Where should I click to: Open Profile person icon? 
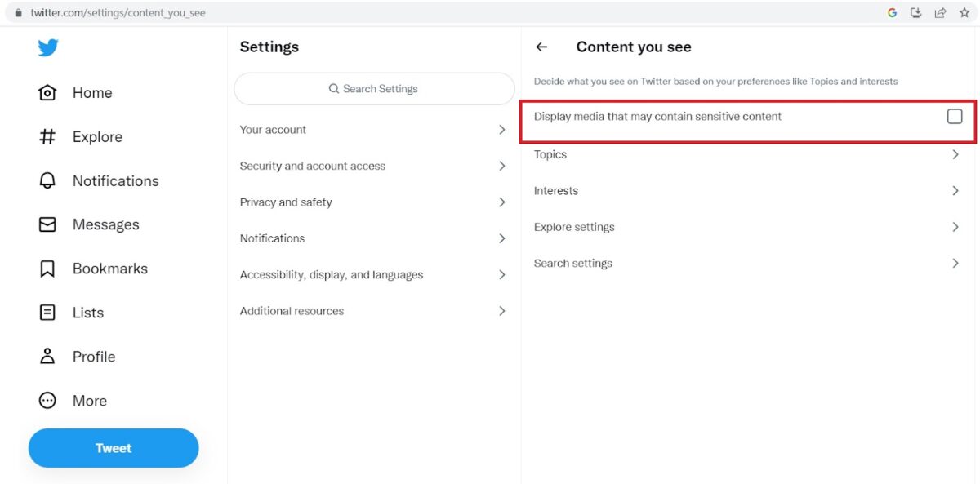(47, 357)
